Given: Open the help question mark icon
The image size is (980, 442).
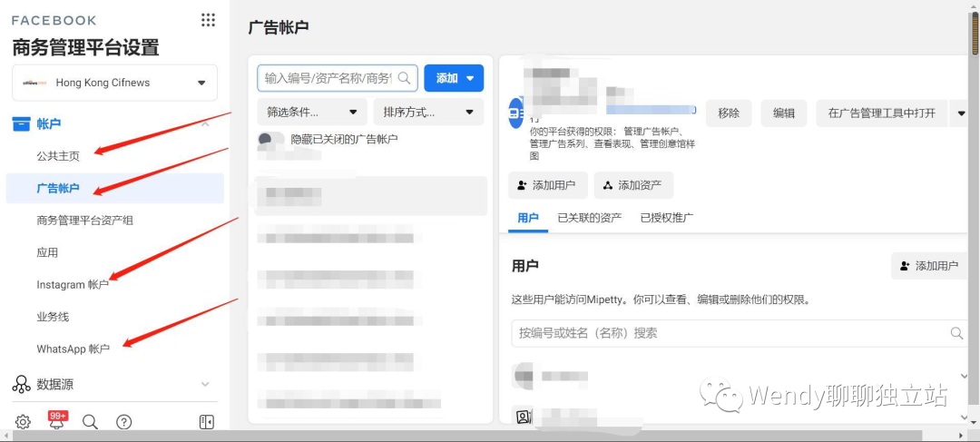Looking at the screenshot, I should click(123, 422).
